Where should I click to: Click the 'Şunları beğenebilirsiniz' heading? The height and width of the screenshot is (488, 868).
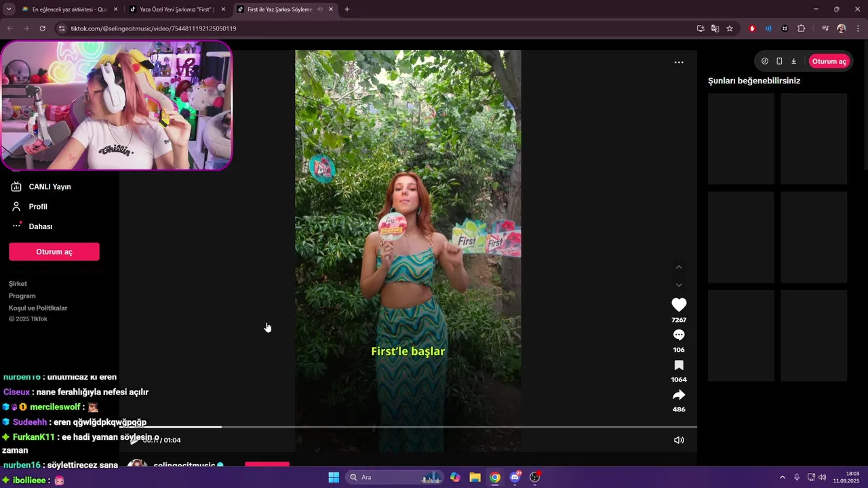[754, 81]
